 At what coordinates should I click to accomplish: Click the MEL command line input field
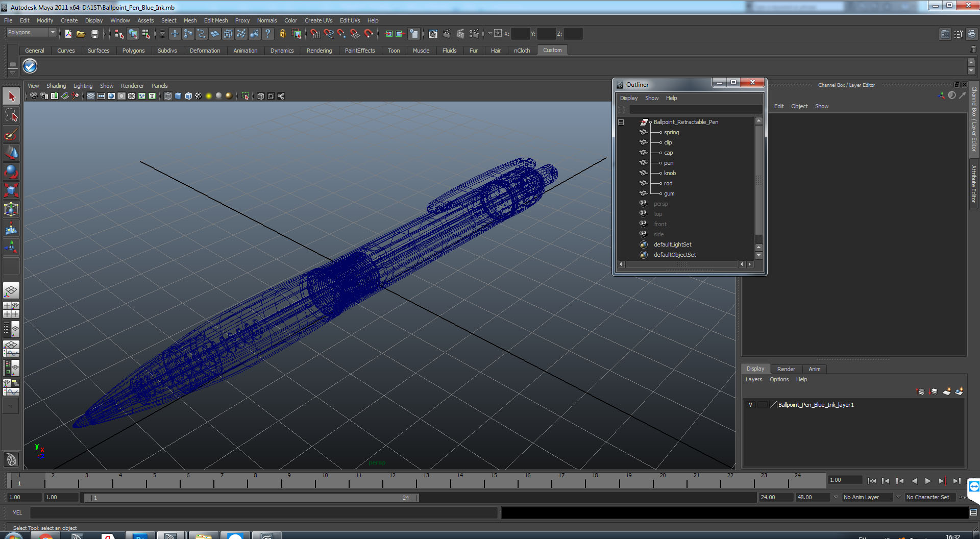263,512
